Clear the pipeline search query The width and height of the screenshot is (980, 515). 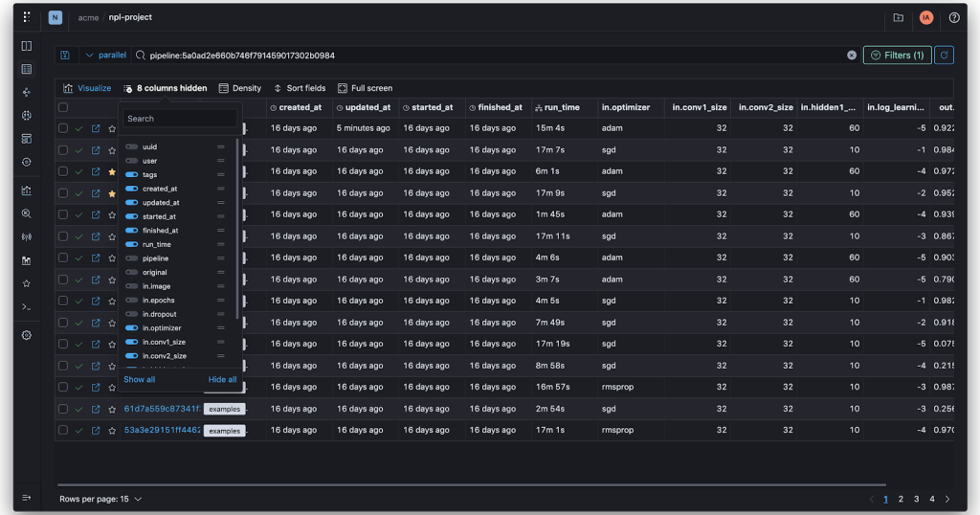coord(851,55)
